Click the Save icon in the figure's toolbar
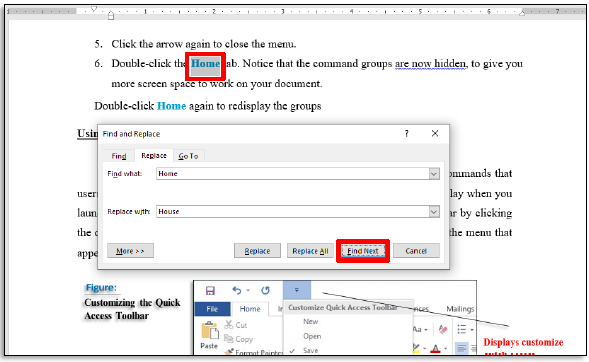589x362 pixels. [210, 290]
